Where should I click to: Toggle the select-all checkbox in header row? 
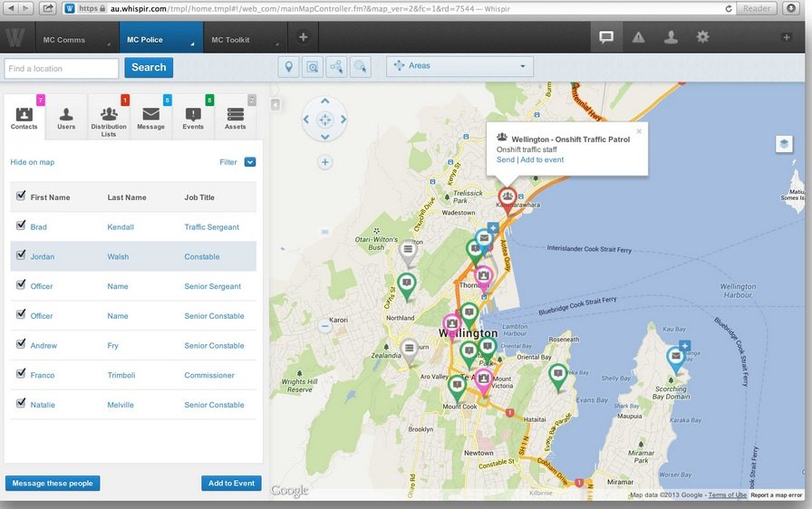pos(21,196)
